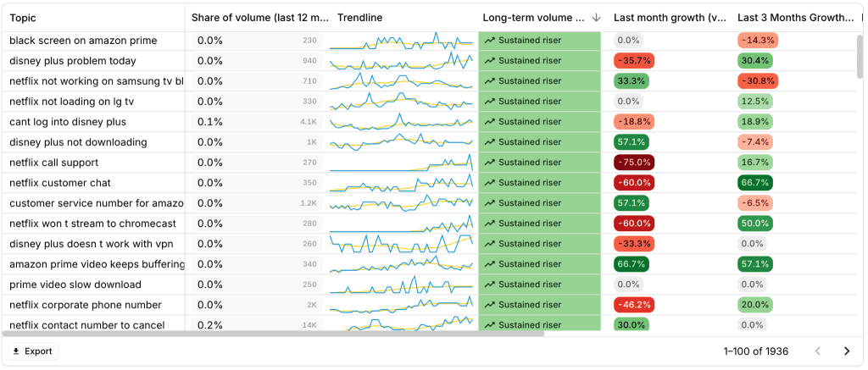Click the 0.1% share of volume cell
The image size is (868, 370).
coord(210,122)
